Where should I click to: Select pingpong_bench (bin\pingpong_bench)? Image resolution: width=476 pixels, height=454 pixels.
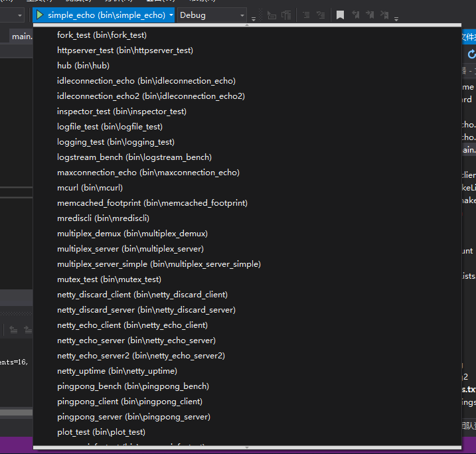click(x=247, y=386)
